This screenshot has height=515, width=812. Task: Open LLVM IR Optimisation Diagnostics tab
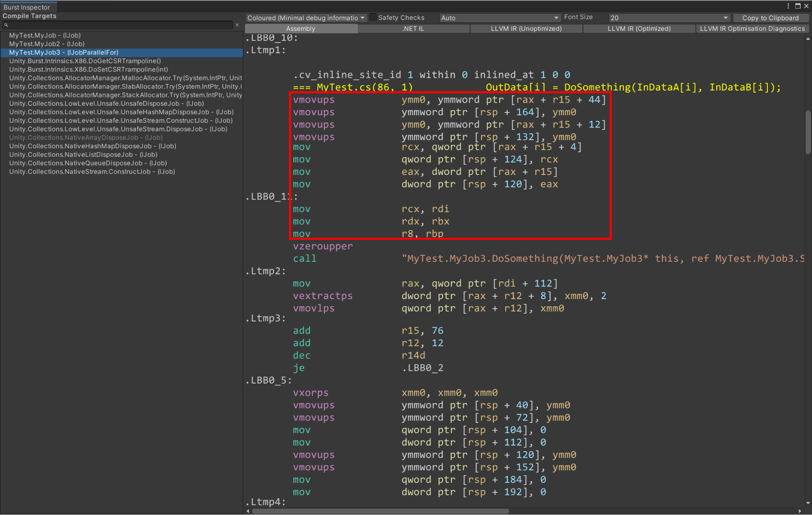(x=752, y=29)
